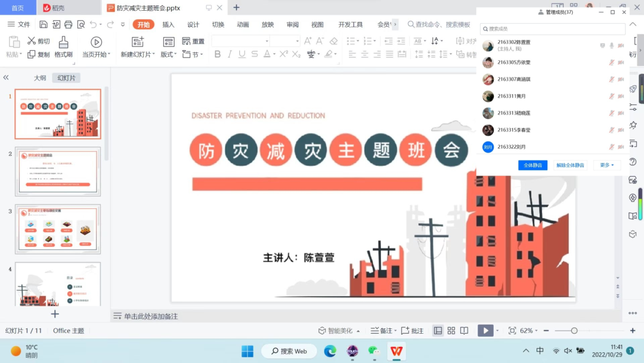The image size is (644, 363).
Task: Click the clear formatting eraser icon
Action: (333, 41)
